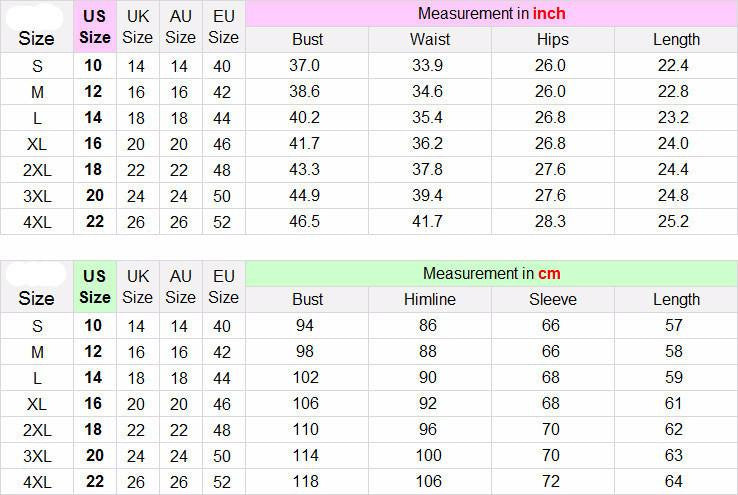Click the 72 sleeve value for 4XL
The height and width of the screenshot is (495, 738).
[551, 482]
